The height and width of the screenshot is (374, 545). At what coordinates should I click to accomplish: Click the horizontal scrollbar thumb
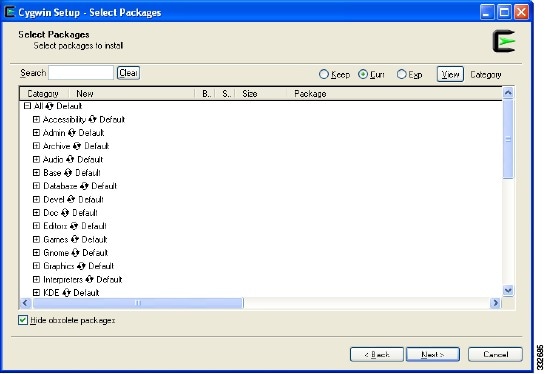coord(138,303)
